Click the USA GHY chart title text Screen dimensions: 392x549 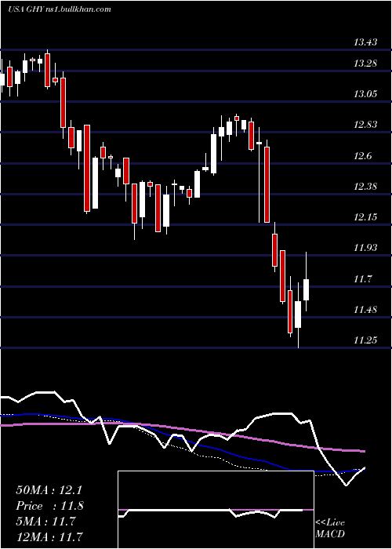tap(59, 9)
